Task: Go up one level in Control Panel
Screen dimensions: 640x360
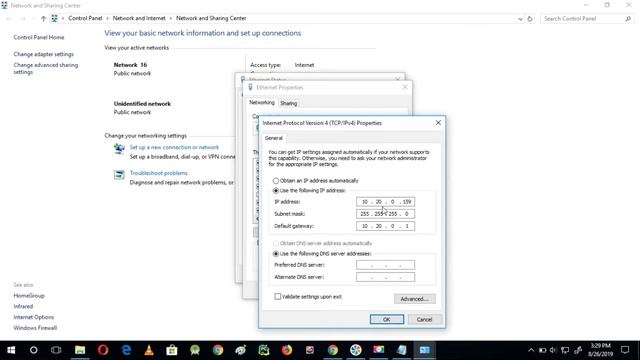Action: [43, 18]
